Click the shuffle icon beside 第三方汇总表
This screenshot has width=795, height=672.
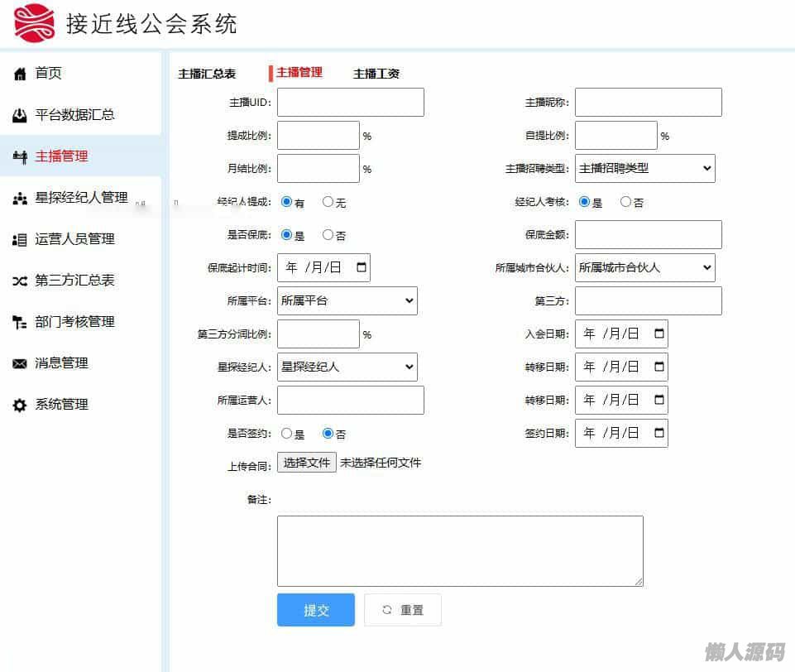click(x=20, y=281)
